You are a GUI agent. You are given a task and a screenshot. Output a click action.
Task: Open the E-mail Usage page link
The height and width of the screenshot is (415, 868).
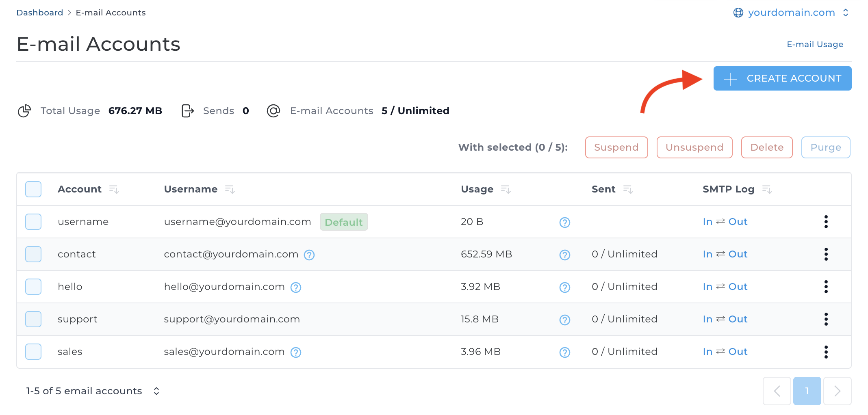(815, 44)
